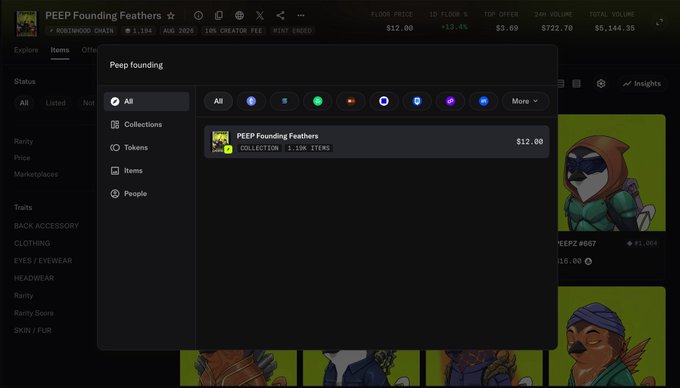Switch to the Items search category
Image resolution: width=680 pixels, height=388 pixels.
(147, 170)
